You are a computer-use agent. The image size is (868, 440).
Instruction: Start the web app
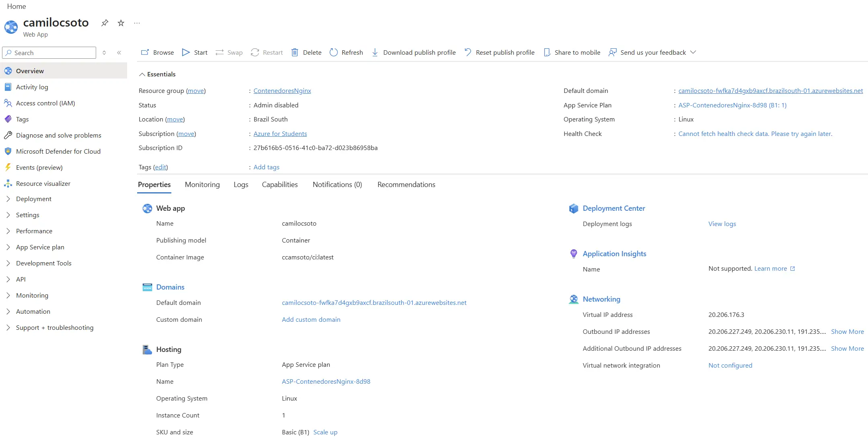pyautogui.click(x=195, y=52)
